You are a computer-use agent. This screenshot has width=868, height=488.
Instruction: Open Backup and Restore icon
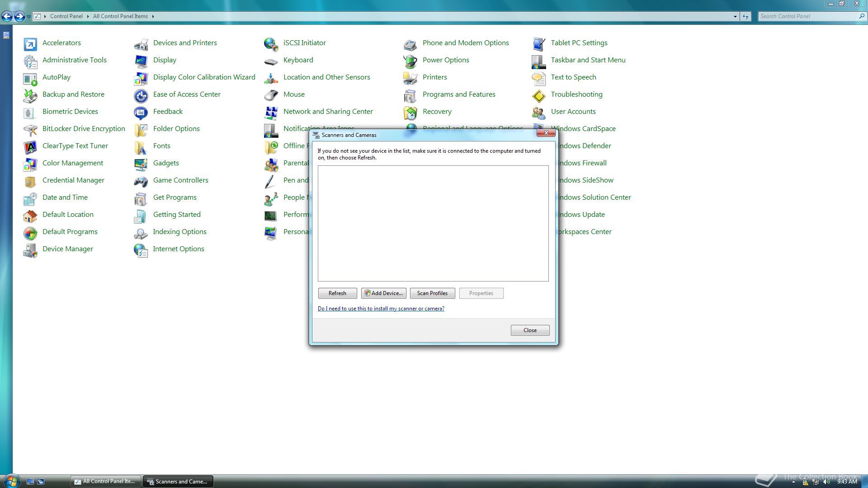pos(30,95)
